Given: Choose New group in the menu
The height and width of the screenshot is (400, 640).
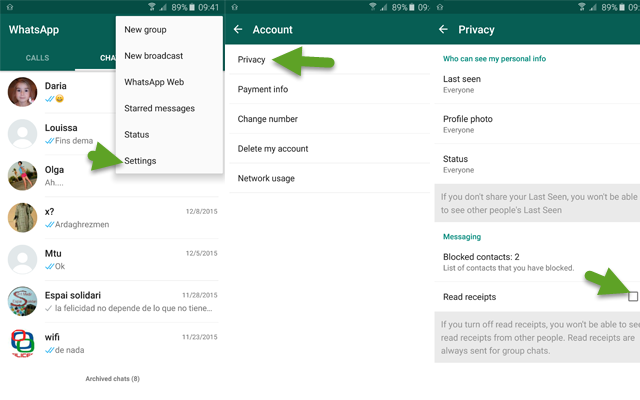Looking at the screenshot, I should tap(146, 30).
